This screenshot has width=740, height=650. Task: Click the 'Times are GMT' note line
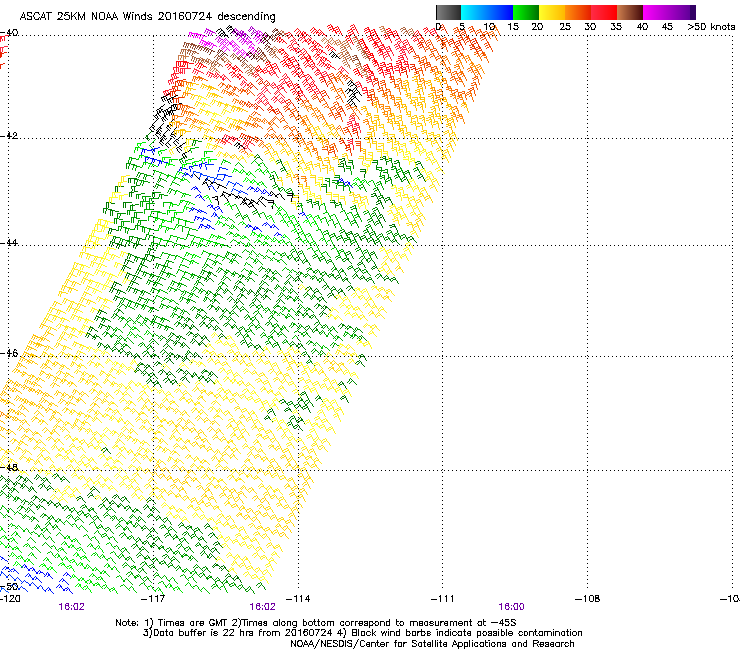pos(316,623)
